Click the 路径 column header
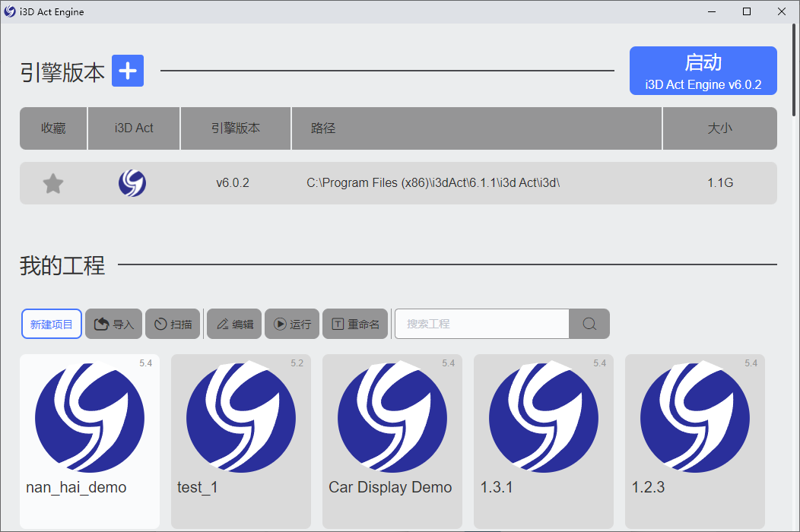Screen dimensions: 800x532 (x=477, y=128)
